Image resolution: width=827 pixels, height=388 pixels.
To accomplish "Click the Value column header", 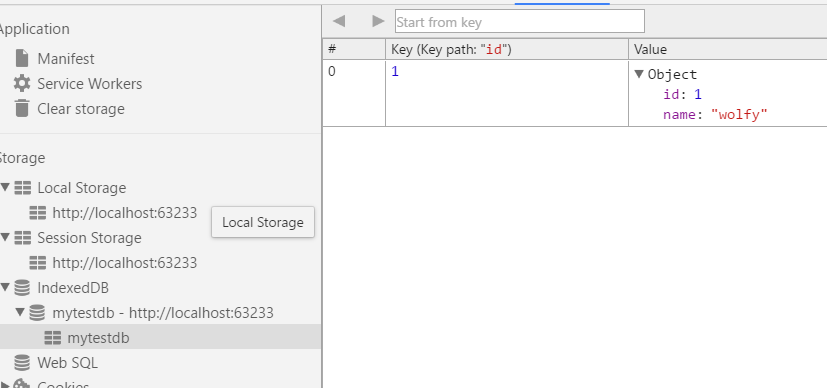I will [728, 49].
